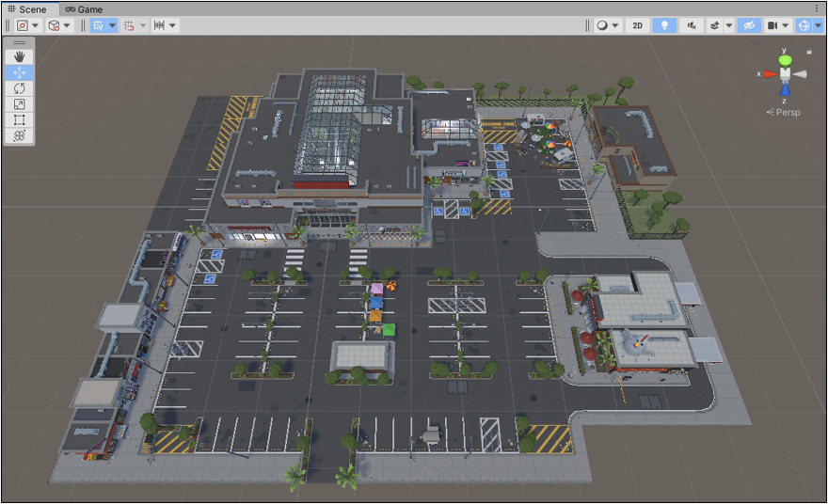Click the Persp projection label
Screen dimensions: 828x504
coord(787,112)
